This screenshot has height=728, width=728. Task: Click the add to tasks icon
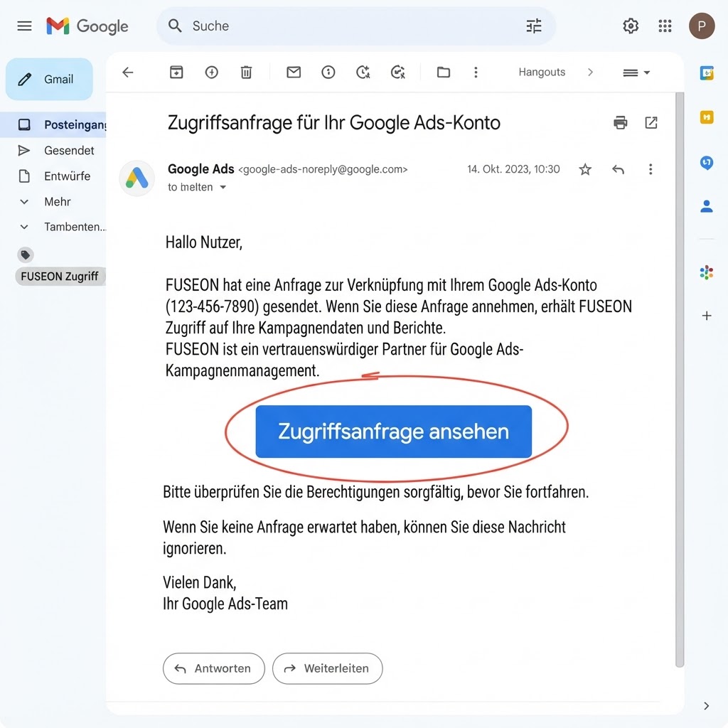pos(398,72)
